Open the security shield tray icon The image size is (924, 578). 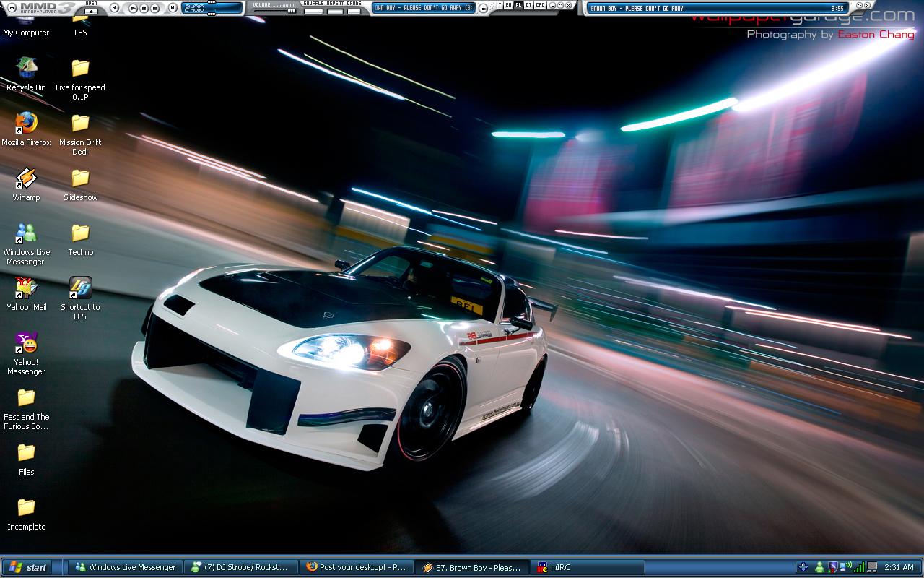coord(832,567)
